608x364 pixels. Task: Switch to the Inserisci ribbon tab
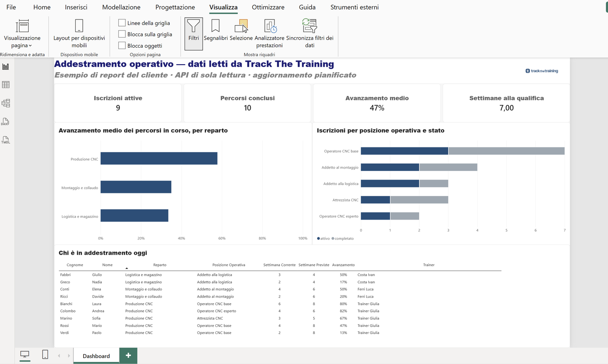76,7
